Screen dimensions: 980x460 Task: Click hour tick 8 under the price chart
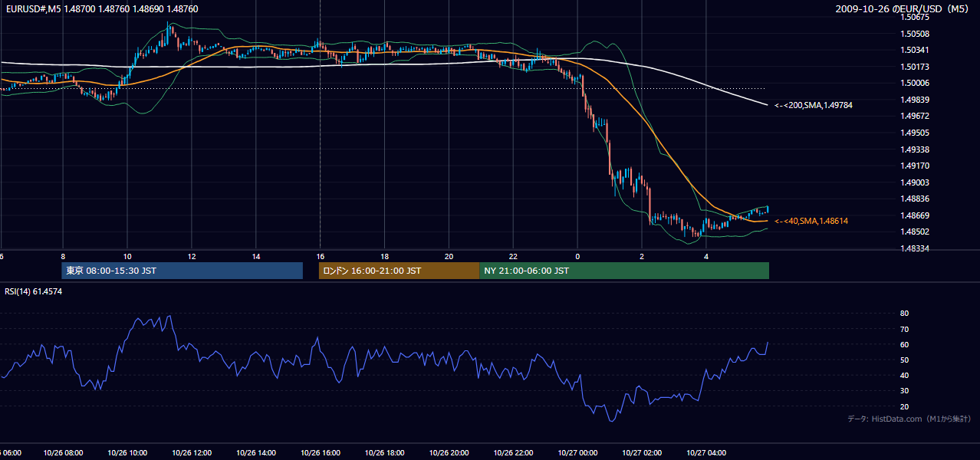pyautogui.click(x=63, y=256)
